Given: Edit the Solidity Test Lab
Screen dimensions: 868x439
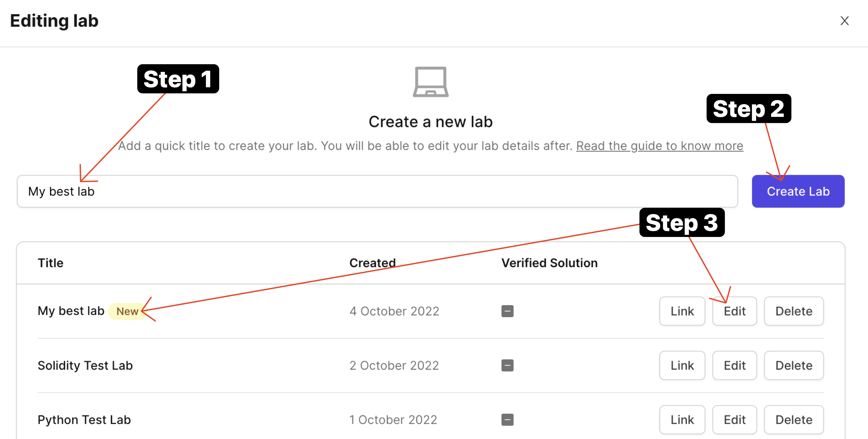Looking at the screenshot, I should (735, 365).
